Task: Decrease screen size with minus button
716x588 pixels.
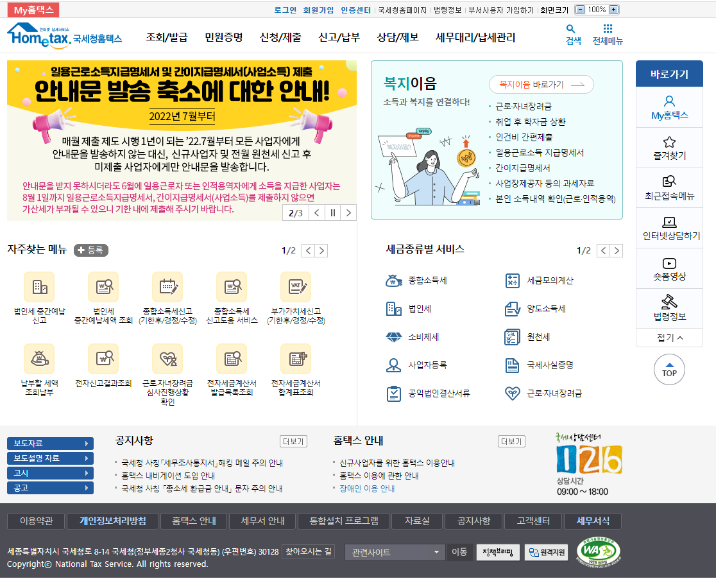Action: [579, 10]
